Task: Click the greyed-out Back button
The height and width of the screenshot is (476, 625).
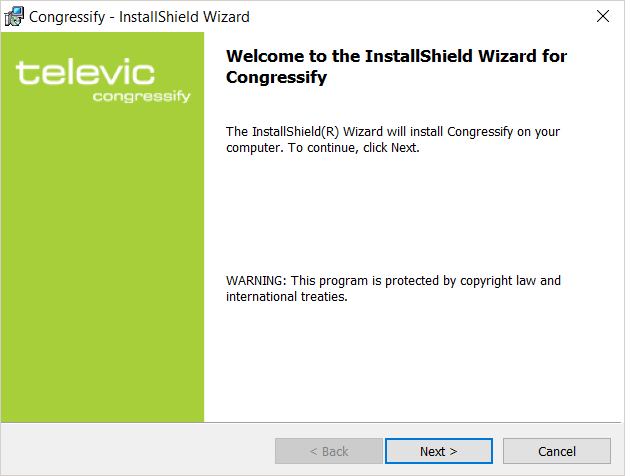Action: pos(328,451)
